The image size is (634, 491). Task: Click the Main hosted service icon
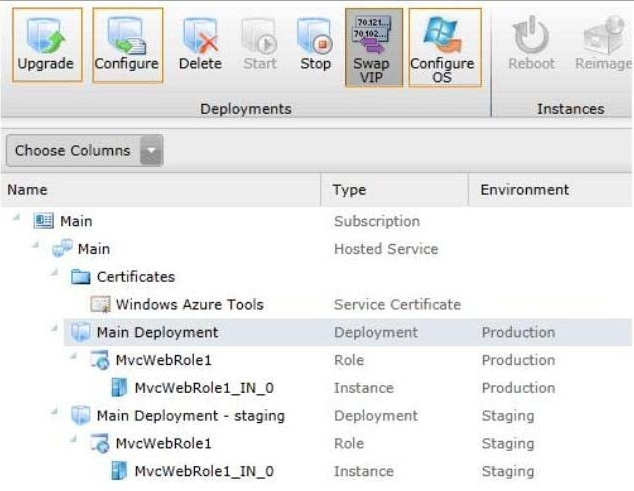point(62,248)
